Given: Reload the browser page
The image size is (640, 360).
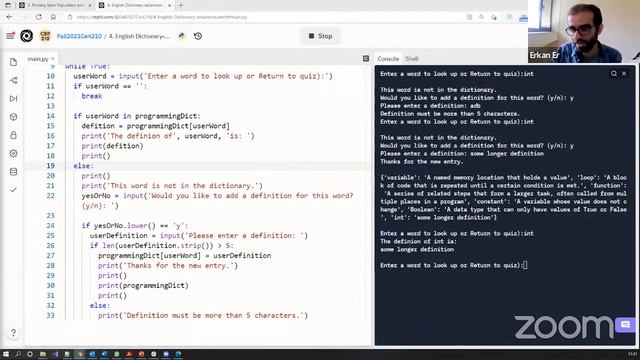Looking at the screenshot, I should (x=38, y=17).
